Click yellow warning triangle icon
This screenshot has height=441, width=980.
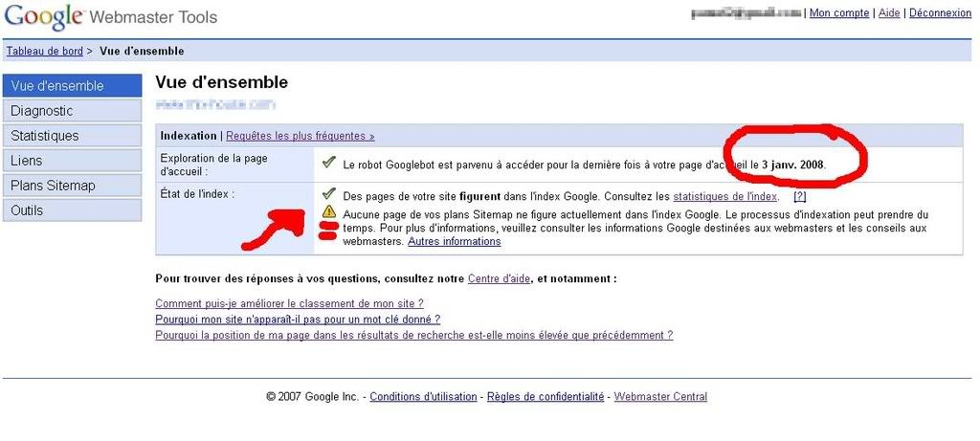pos(329,211)
